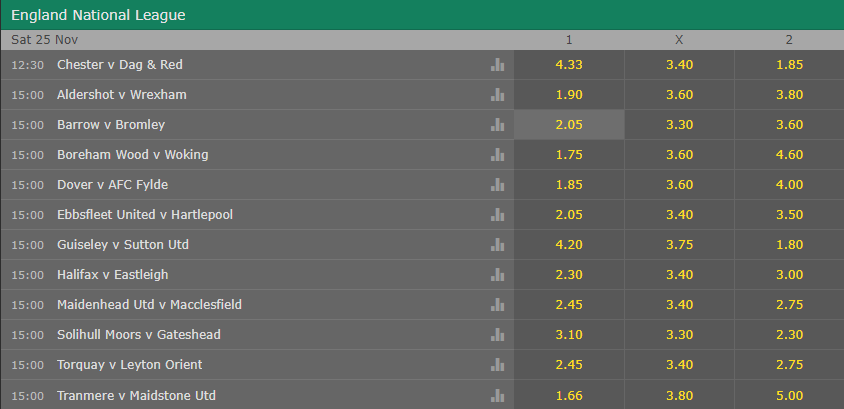Open stats icon for Guiseley v Sutton Utd
The height and width of the screenshot is (409, 844).
point(497,245)
